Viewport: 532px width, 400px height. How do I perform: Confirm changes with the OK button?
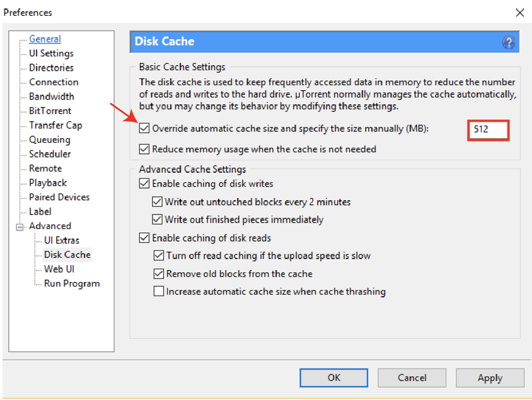click(x=334, y=377)
